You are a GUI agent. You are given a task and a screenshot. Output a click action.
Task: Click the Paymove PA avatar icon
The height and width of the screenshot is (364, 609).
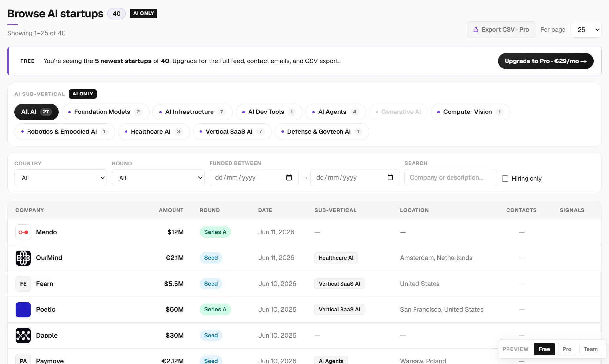(23, 359)
